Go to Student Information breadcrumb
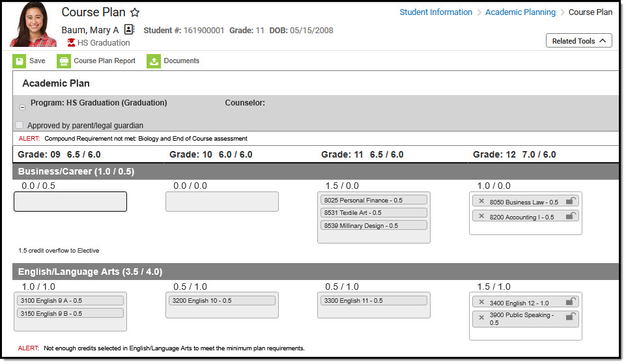The height and width of the screenshot is (364, 626). tap(436, 12)
